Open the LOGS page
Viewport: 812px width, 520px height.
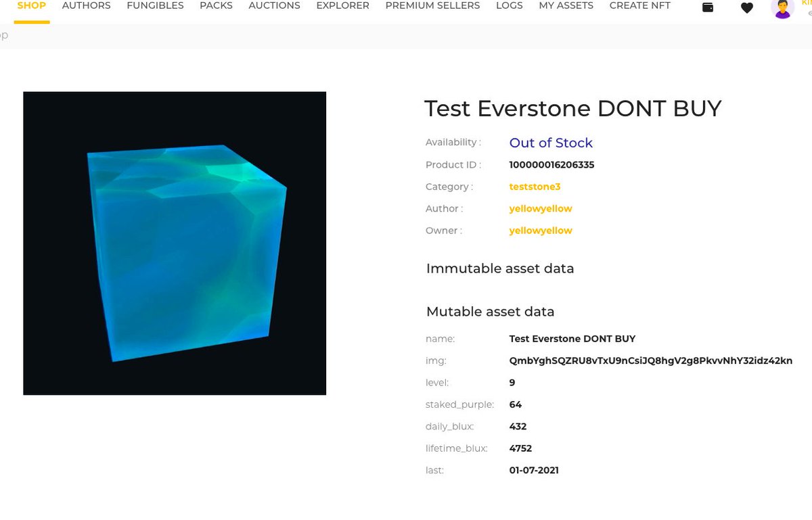[510, 5]
